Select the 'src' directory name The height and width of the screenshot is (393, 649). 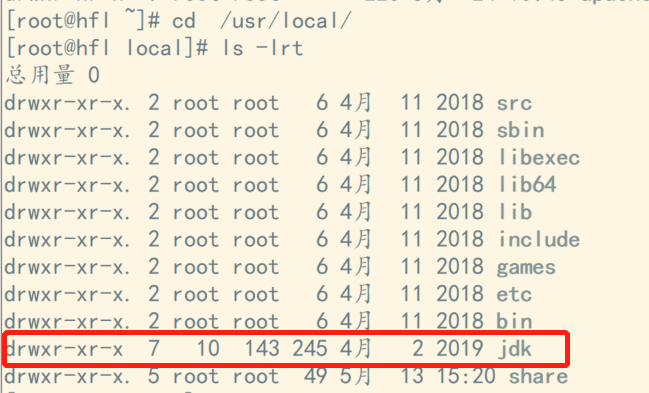514,103
